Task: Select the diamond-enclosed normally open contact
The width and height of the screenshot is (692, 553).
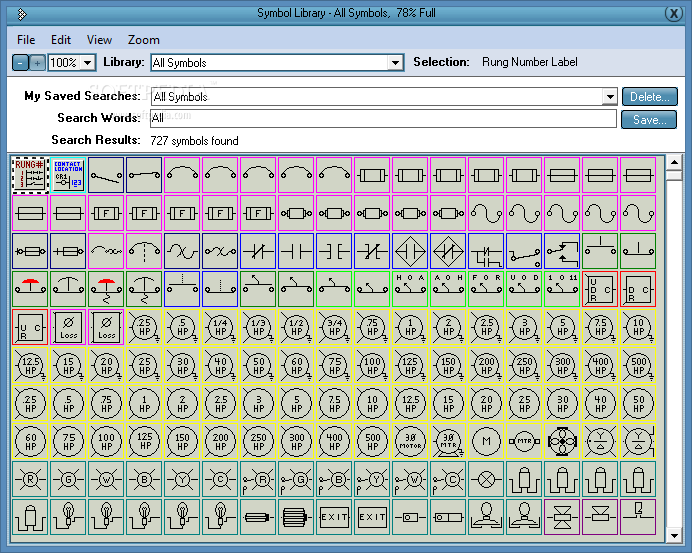Action: click(x=410, y=251)
